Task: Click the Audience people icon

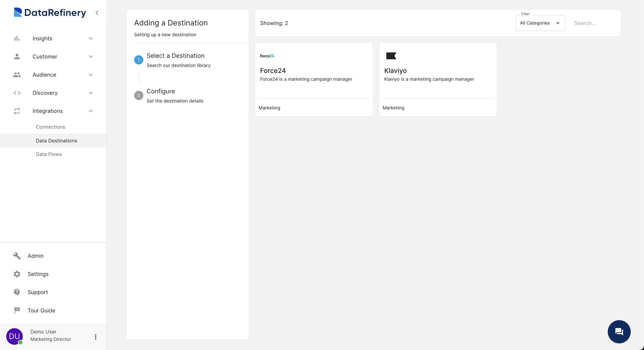Action: point(17,75)
